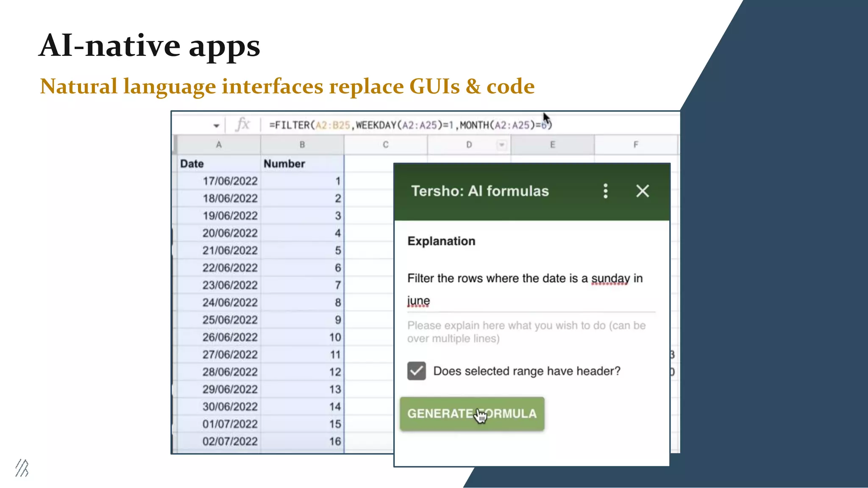Select column A header
Image resolution: width=868 pixels, height=488 pixels.
pyautogui.click(x=219, y=145)
